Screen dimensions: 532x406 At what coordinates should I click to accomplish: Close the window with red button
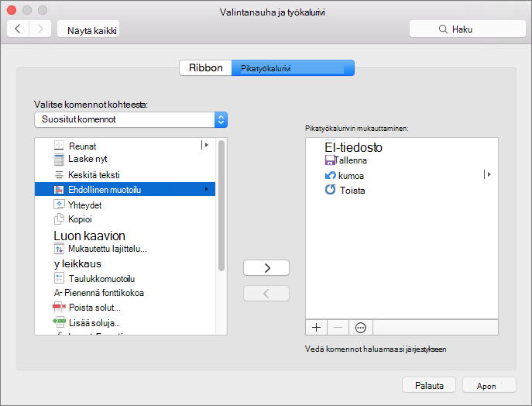tap(12, 10)
